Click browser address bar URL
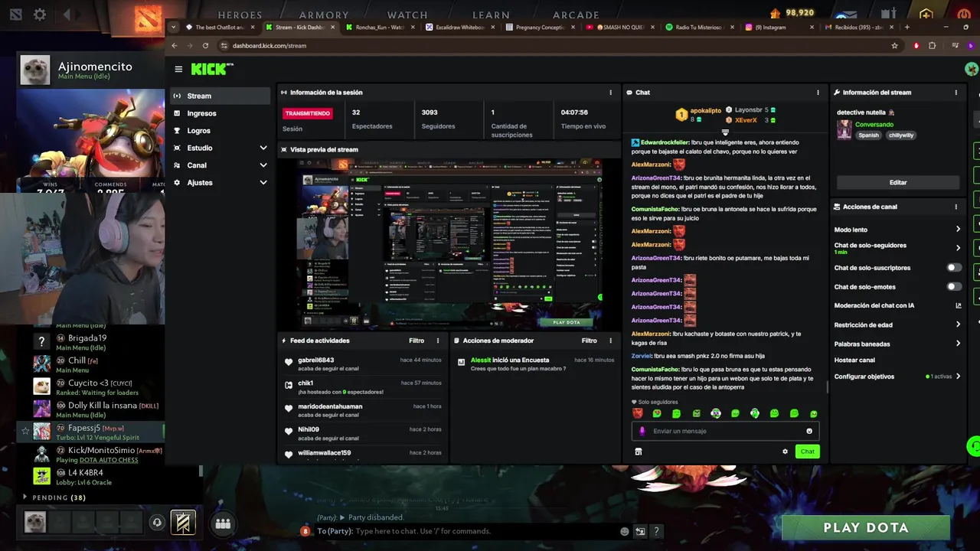 269,45
